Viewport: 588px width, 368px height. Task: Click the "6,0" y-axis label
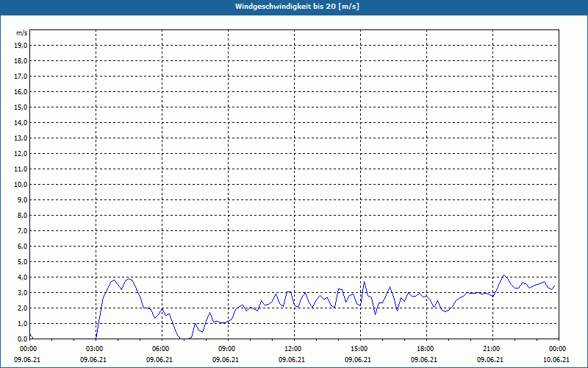point(23,247)
